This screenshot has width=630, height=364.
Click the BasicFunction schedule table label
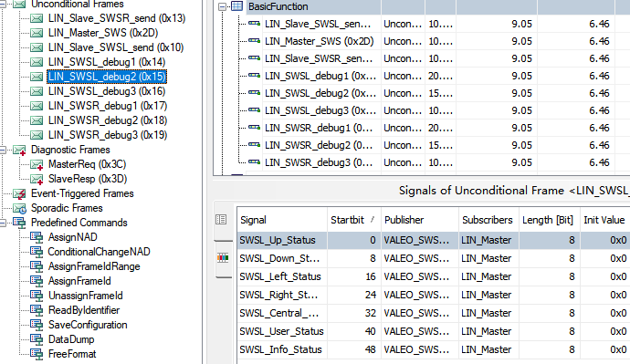[278, 6]
